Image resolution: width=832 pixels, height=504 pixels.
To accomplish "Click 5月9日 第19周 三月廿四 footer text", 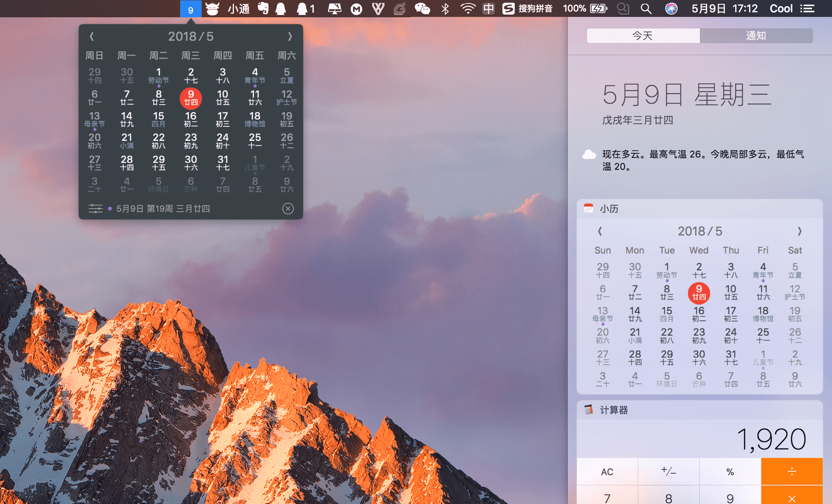I will click(163, 209).
